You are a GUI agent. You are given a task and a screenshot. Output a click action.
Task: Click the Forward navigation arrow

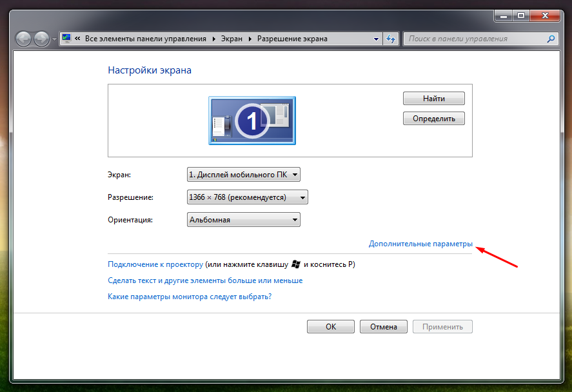[41, 39]
